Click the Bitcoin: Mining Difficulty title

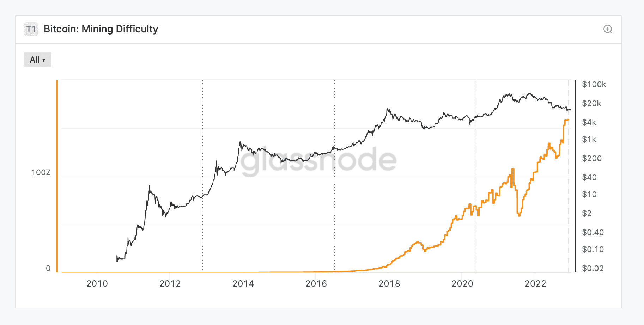(101, 29)
